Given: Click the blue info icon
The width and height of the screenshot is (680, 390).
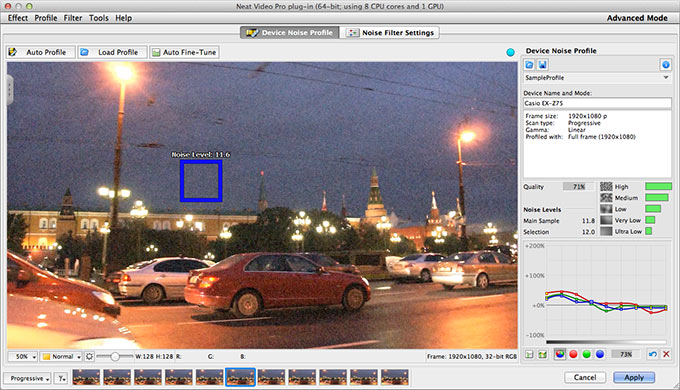Looking at the screenshot, I should (666, 65).
